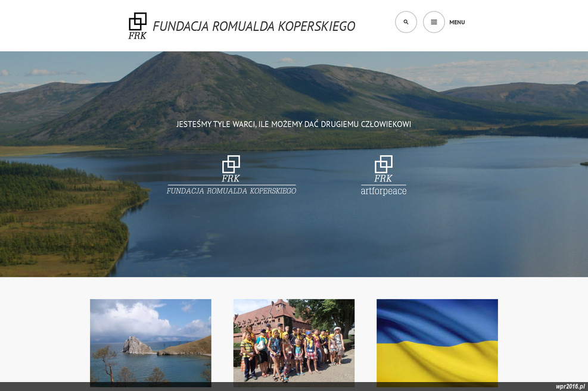Open the lake with rocky island thumbnail

point(150,343)
